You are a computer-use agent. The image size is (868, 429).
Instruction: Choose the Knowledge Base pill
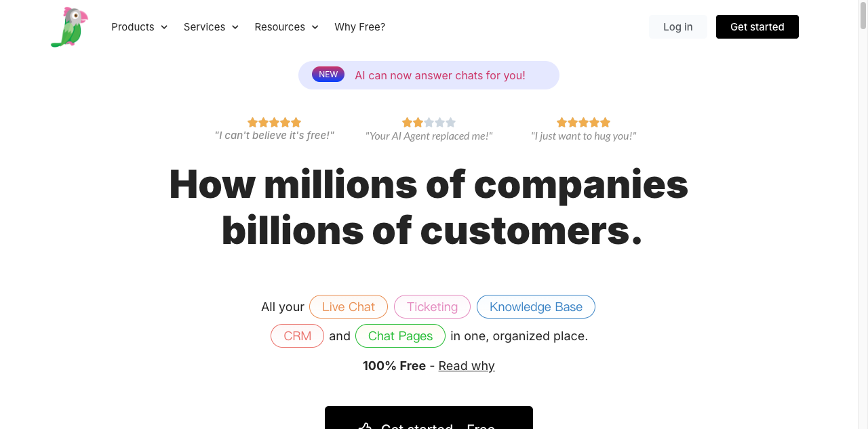[536, 307]
